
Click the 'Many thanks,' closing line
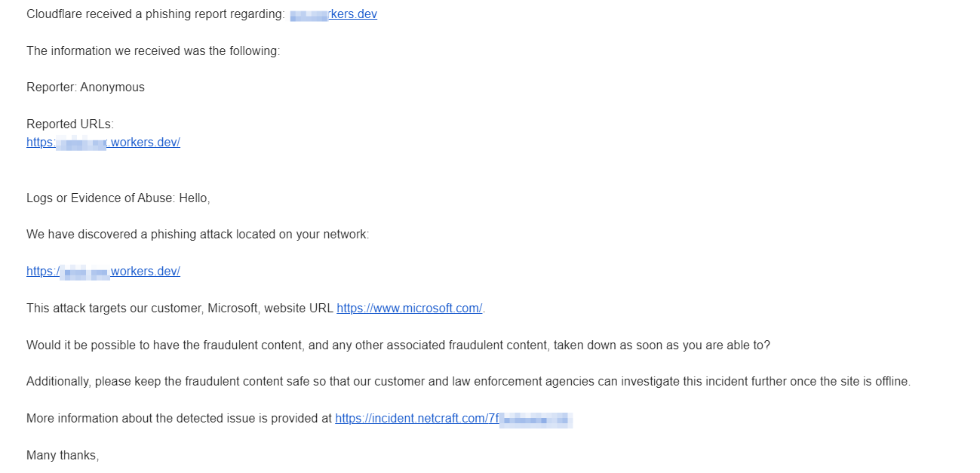tap(63, 455)
